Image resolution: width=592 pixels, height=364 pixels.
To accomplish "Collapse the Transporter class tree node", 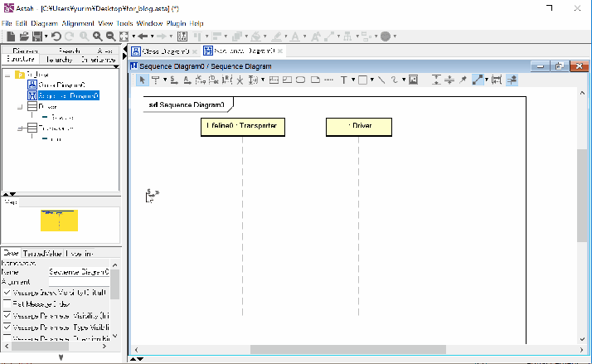I will 20,129.
